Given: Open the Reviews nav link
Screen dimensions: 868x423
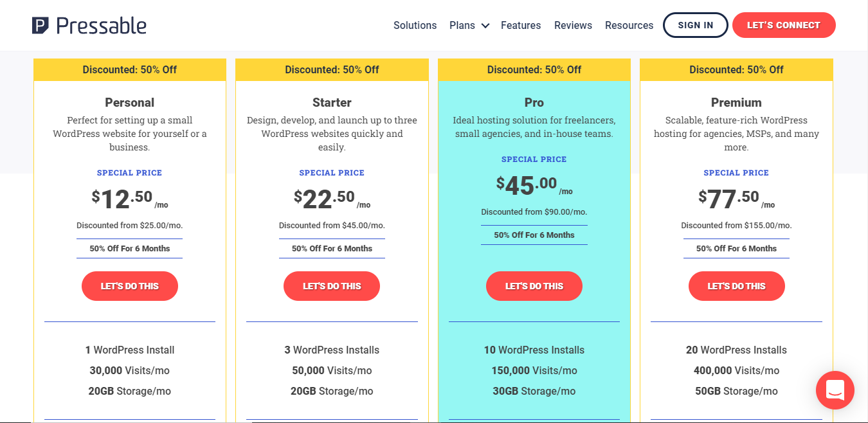Looking at the screenshot, I should 573,26.
